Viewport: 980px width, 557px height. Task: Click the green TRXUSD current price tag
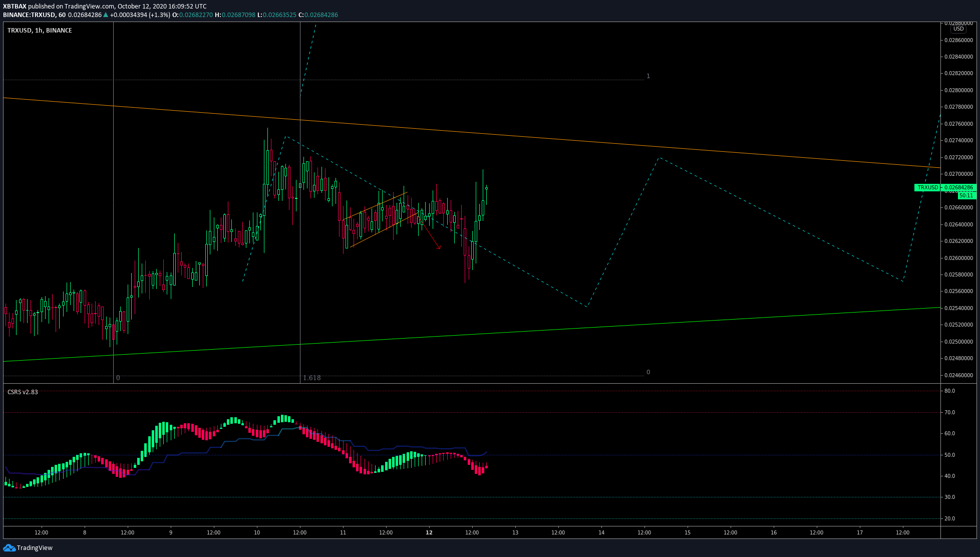click(x=944, y=187)
